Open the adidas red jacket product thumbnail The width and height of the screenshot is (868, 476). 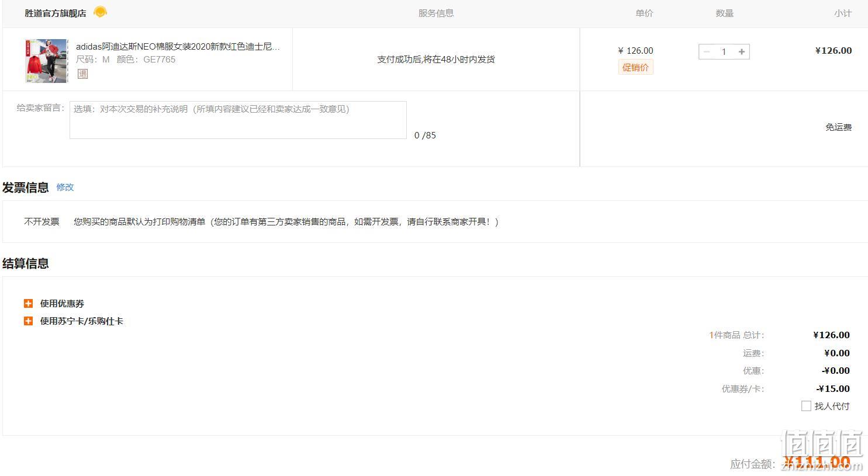pyautogui.click(x=46, y=61)
